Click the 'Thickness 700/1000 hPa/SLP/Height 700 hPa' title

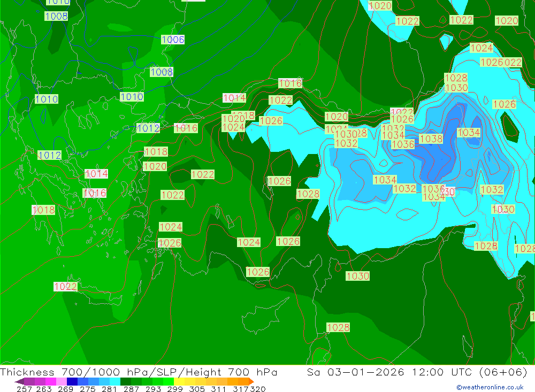click(x=139, y=372)
